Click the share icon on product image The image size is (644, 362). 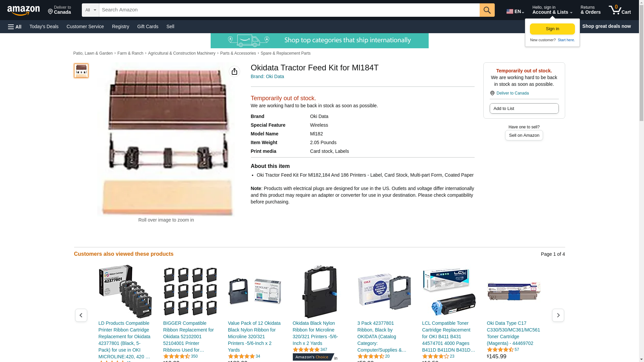point(234,71)
